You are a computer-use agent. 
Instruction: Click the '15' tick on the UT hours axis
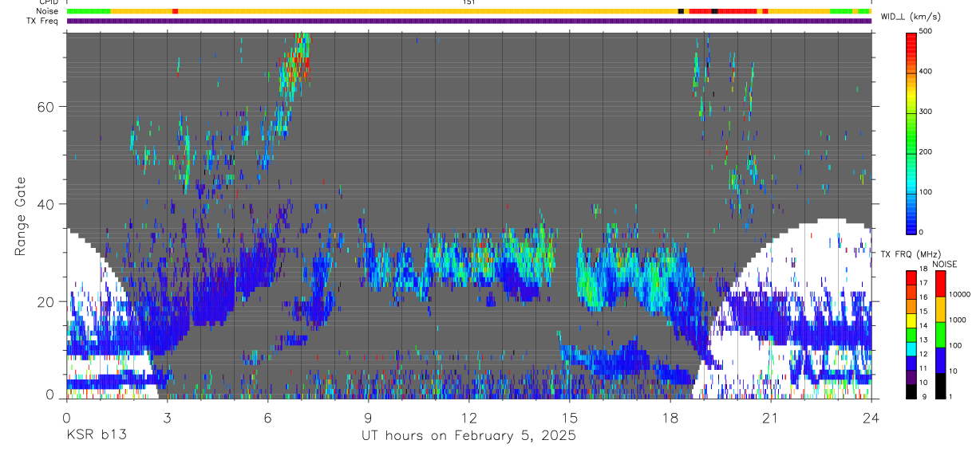click(x=570, y=417)
